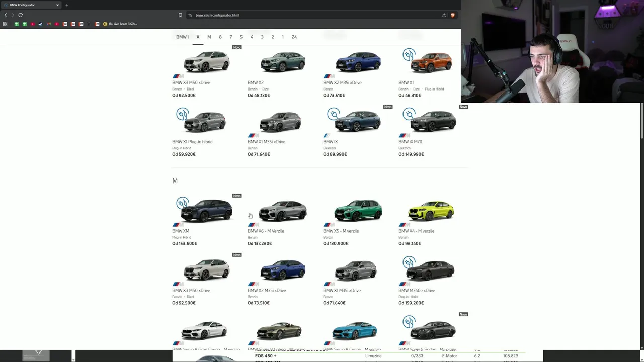Viewport: 644px width, 362px height.
Task: Open the BMW M760e xDrive link
Action: [417, 291]
